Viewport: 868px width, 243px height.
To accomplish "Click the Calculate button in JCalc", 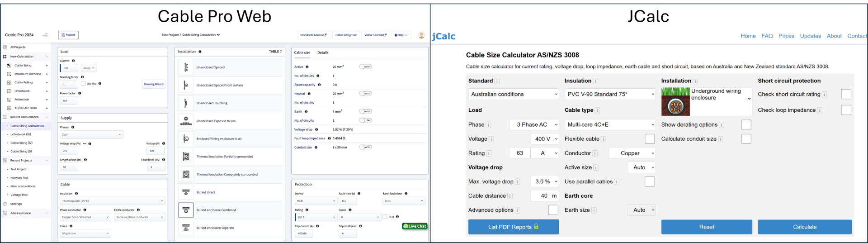I will click(x=805, y=227).
